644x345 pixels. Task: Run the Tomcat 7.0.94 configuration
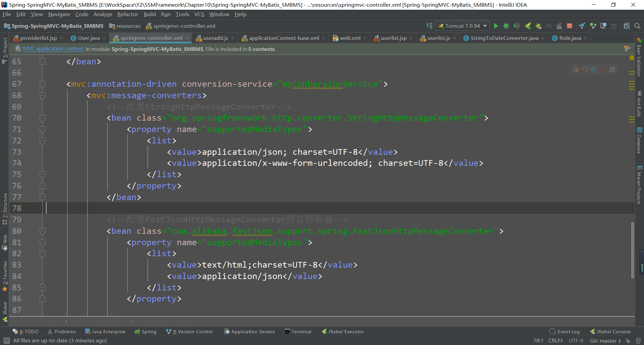click(496, 25)
